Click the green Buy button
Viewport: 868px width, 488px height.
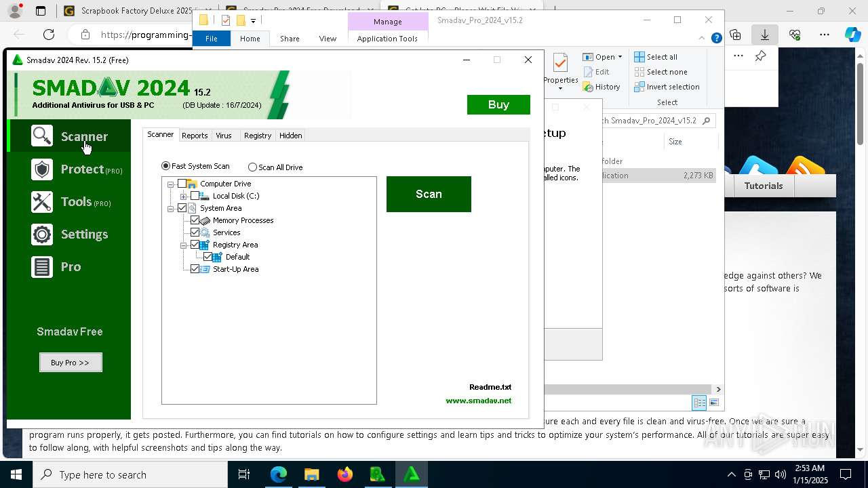point(498,104)
